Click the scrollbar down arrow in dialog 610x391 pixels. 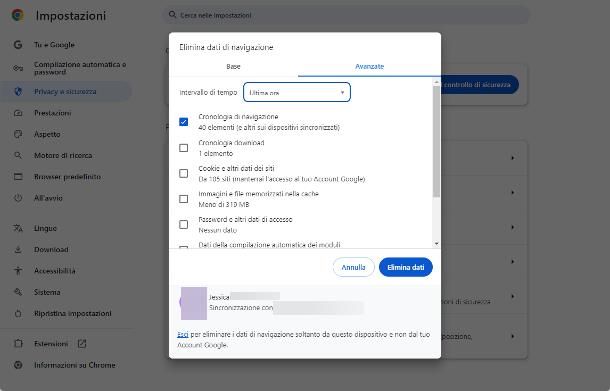(436, 244)
